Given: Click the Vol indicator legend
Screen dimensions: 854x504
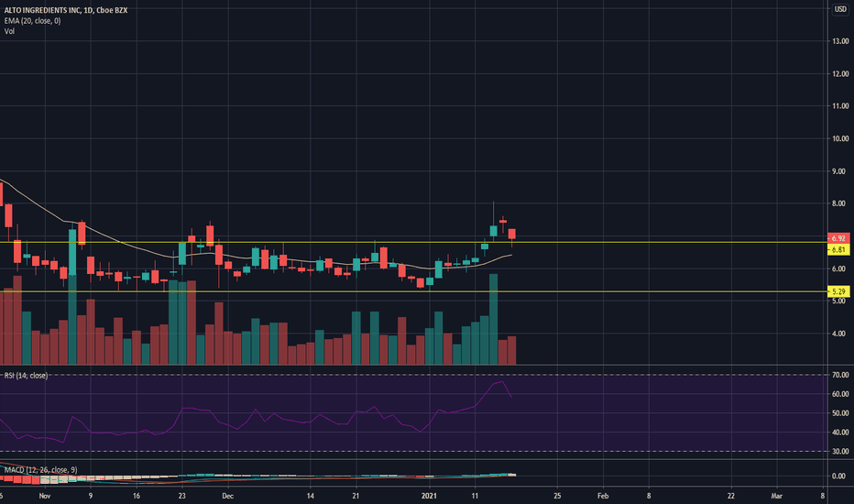Looking at the screenshot, I should click(x=9, y=31).
